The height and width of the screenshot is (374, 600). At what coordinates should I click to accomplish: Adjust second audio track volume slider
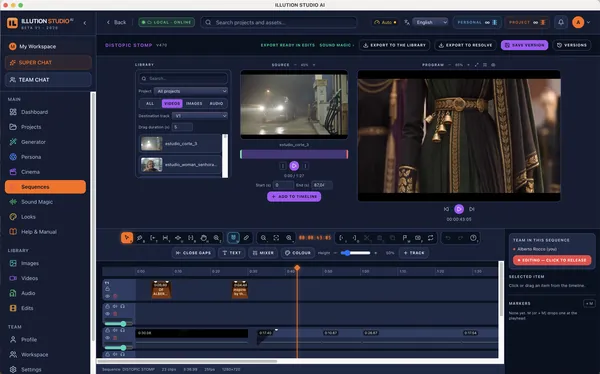(119, 348)
